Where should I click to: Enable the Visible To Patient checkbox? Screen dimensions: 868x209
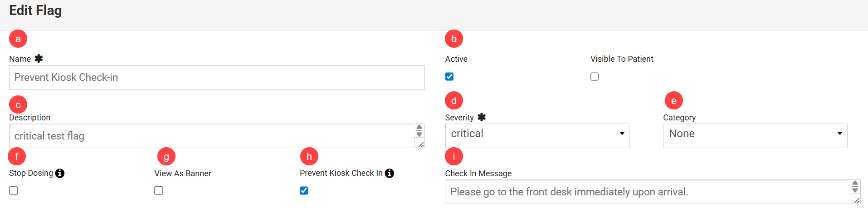click(595, 77)
